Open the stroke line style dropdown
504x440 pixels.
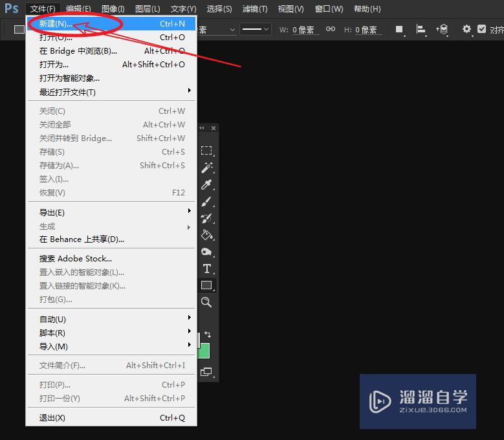(x=255, y=29)
